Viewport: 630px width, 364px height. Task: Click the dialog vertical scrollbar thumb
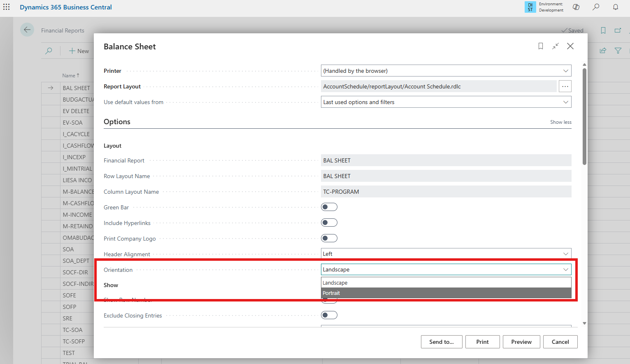584,116
